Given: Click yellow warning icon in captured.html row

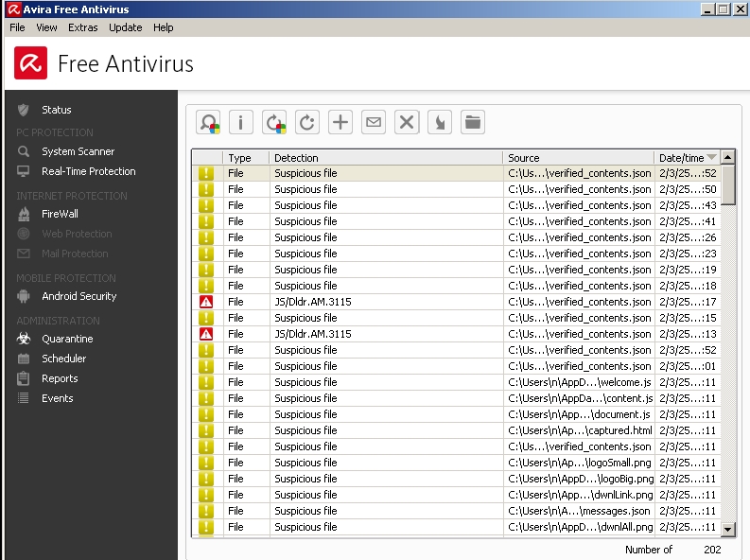Looking at the screenshot, I should pos(206,430).
